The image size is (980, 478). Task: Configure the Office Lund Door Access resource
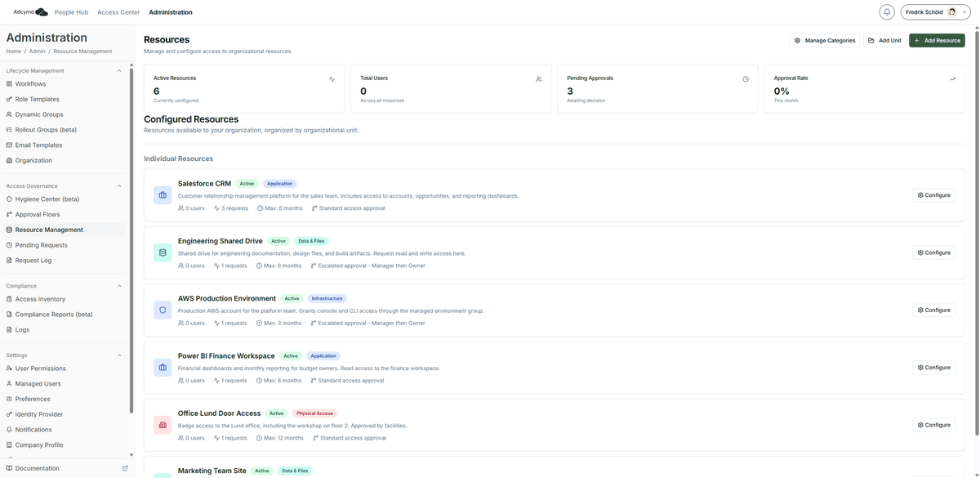pyautogui.click(x=934, y=425)
